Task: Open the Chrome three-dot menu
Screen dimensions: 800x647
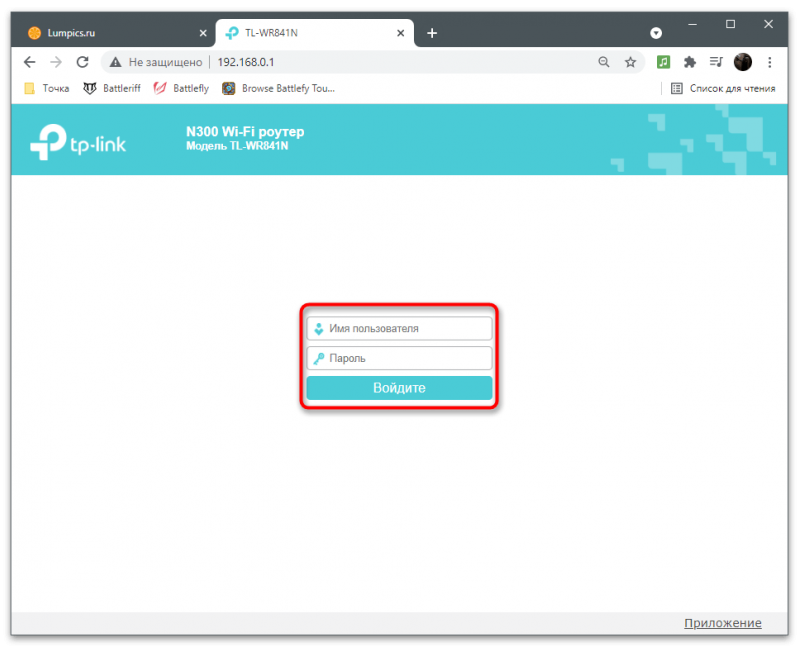Action: tap(769, 62)
